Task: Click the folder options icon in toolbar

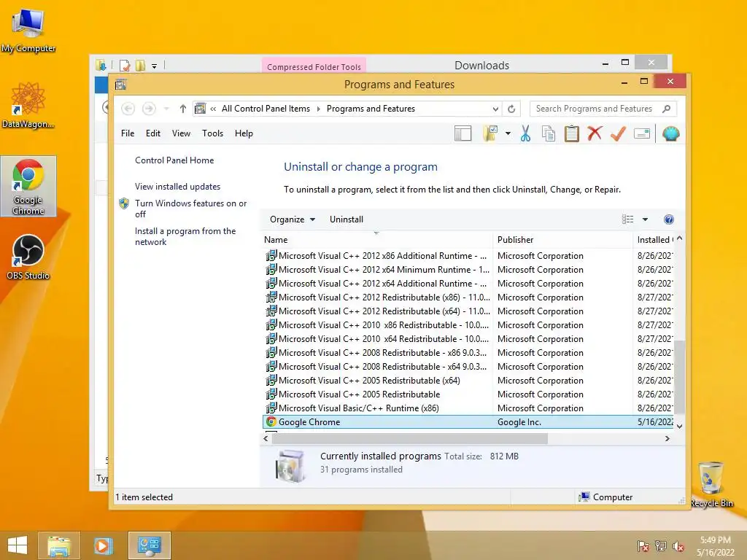Action: 490,134
